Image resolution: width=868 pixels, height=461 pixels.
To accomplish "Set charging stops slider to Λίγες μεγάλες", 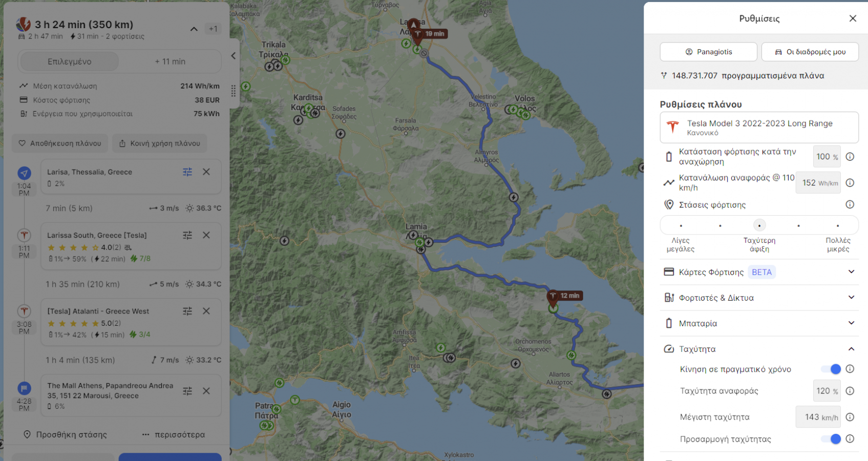I will (x=681, y=226).
